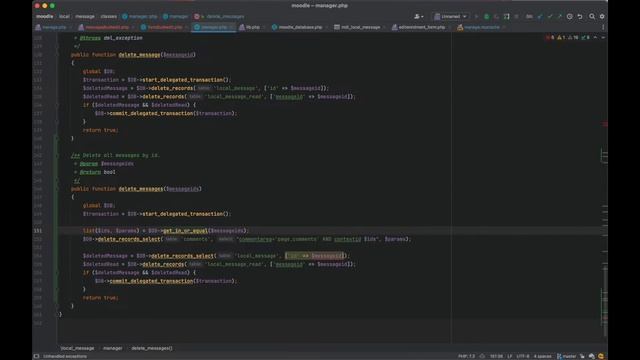Click the weak warnings count indicator
Viewport: 640px width, 360px height.
tap(573, 38)
